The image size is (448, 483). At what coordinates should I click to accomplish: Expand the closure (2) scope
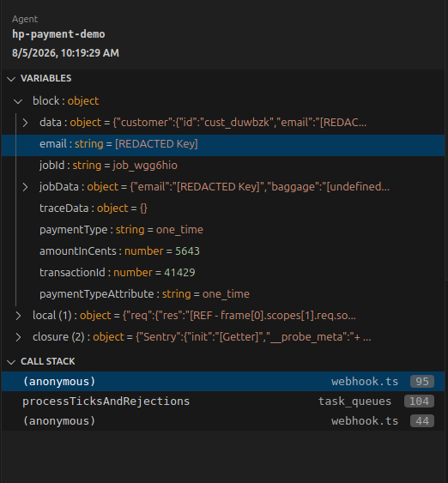(x=18, y=337)
